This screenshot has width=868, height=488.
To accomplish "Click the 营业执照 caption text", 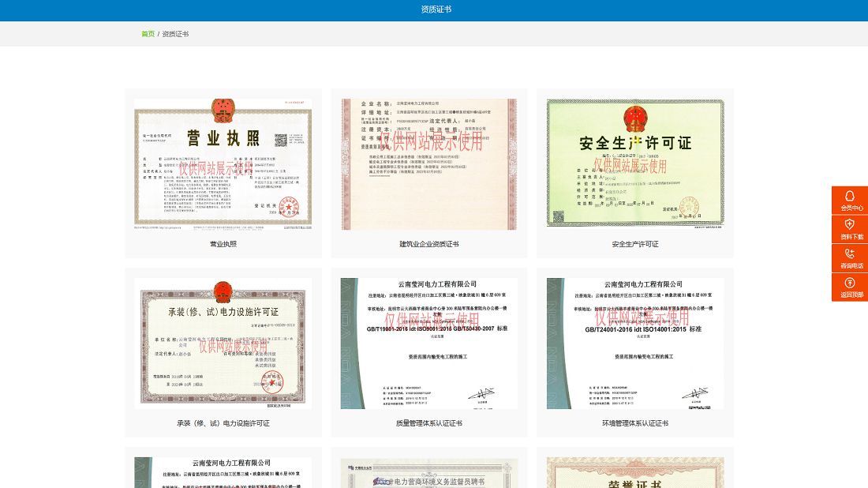I will click(x=223, y=244).
